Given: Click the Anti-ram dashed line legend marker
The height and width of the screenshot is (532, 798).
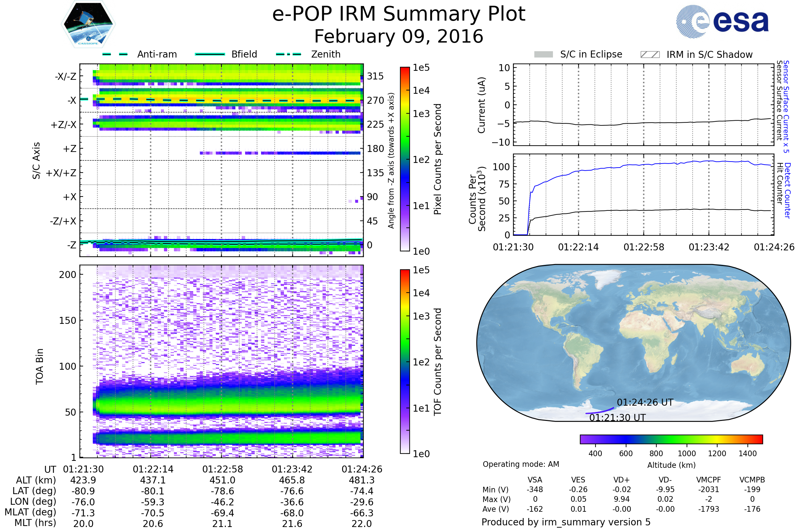Looking at the screenshot, I should pyautogui.click(x=115, y=54).
